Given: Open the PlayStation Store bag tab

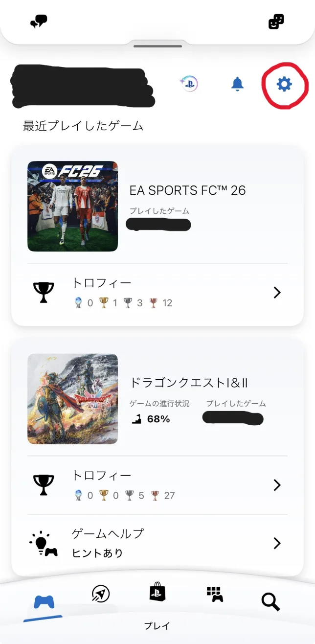Looking at the screenshot, I should 157,593.
